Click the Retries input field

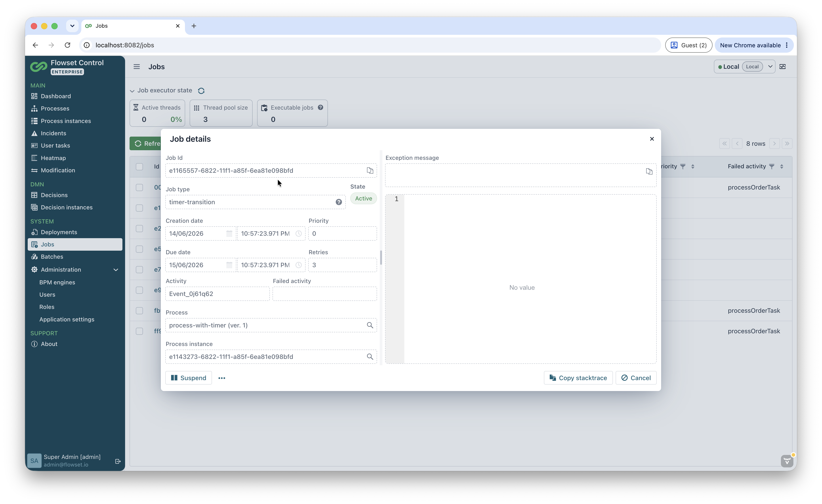pos(343,265)
